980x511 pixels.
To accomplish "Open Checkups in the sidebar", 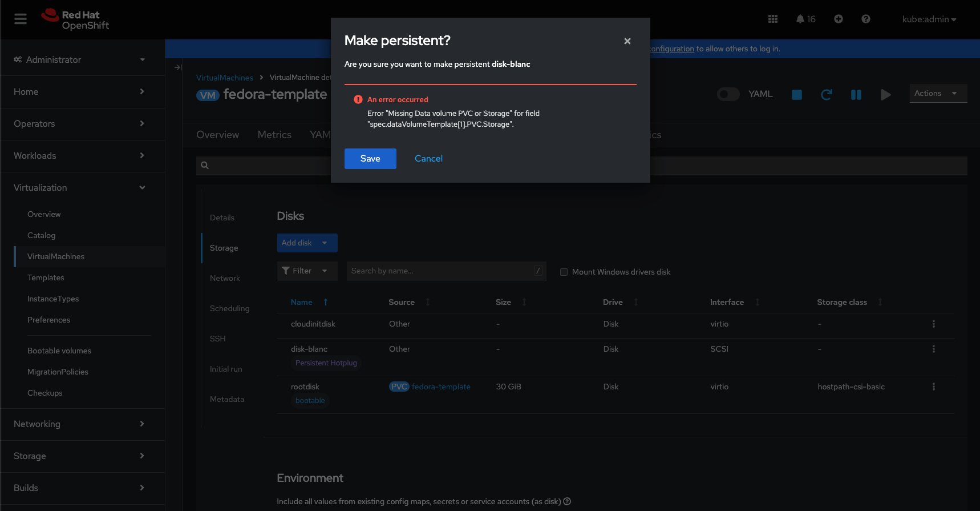I will tap(45, 393).
